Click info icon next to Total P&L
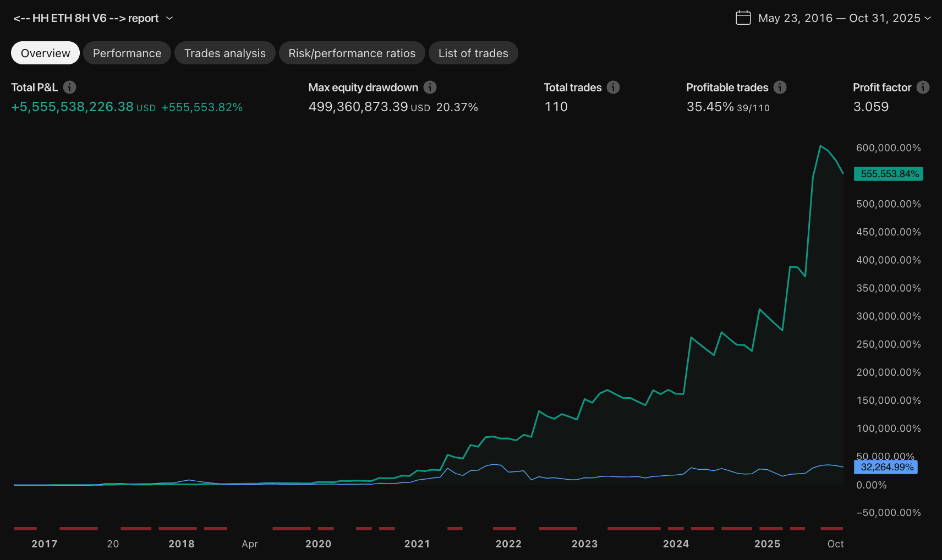 click(x=69, y=87)
